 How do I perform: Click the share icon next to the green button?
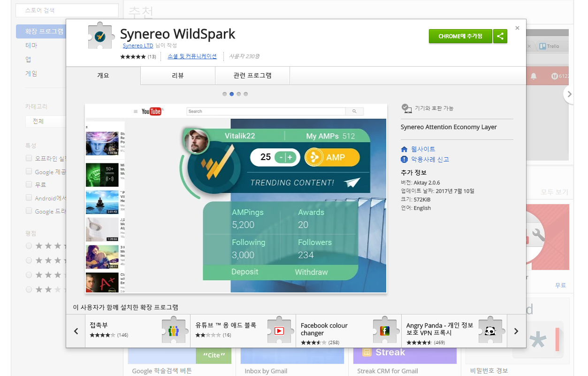pyautogui.click(x=500, y=36)
